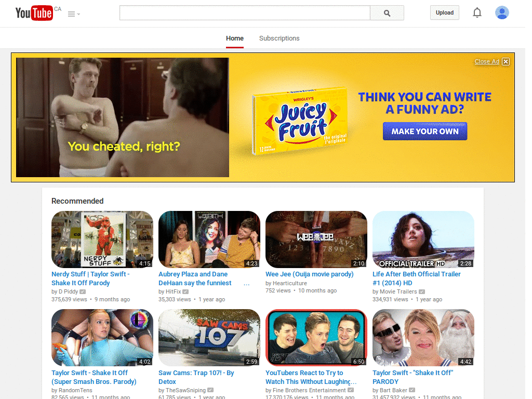Click Taylor Swift "Shake It Off" PARODY title
532x399 pixels.
click(x=413, y=377)
